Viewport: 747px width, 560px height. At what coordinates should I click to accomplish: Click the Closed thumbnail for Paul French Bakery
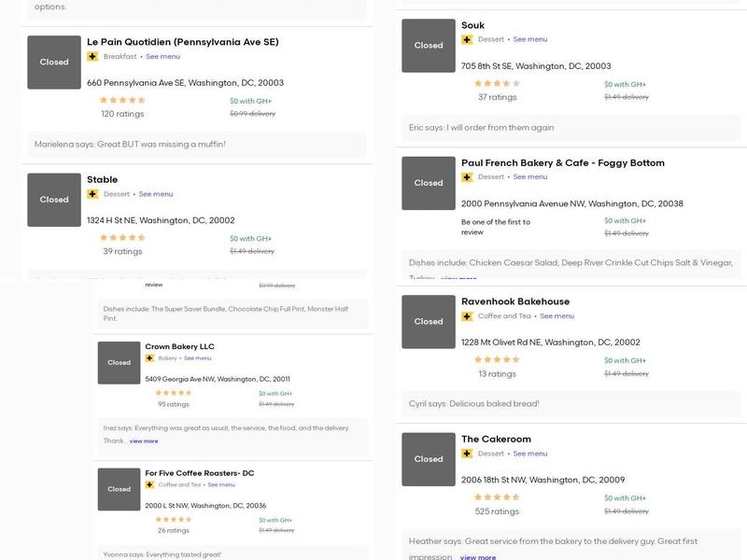point(429,183)
